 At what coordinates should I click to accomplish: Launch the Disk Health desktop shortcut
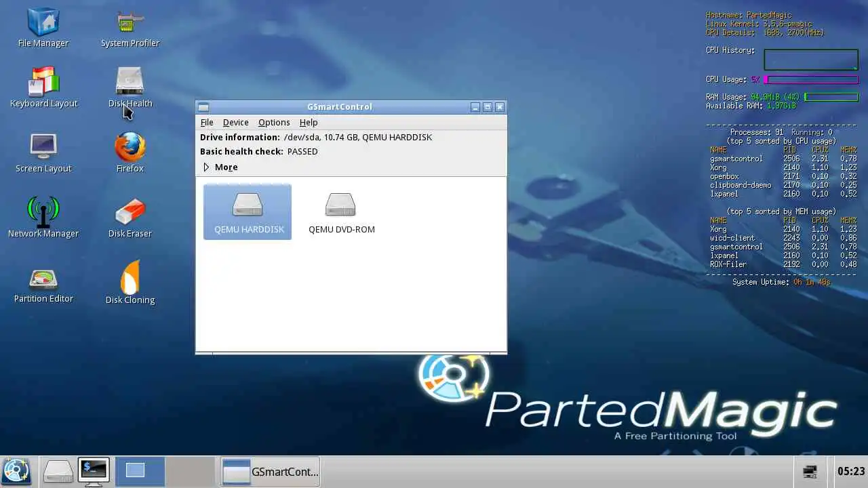coord(130,87)
